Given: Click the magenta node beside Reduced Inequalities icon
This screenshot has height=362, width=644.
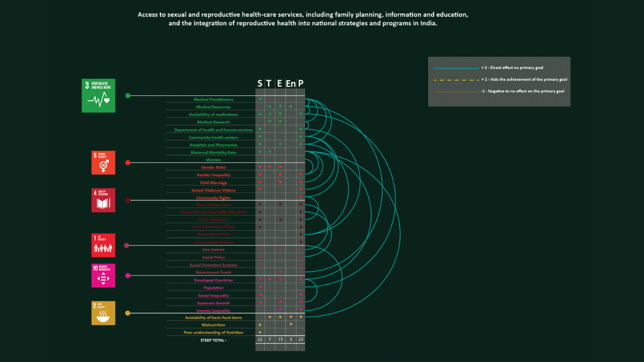Looking at the screenshot, I should (128, 275).
